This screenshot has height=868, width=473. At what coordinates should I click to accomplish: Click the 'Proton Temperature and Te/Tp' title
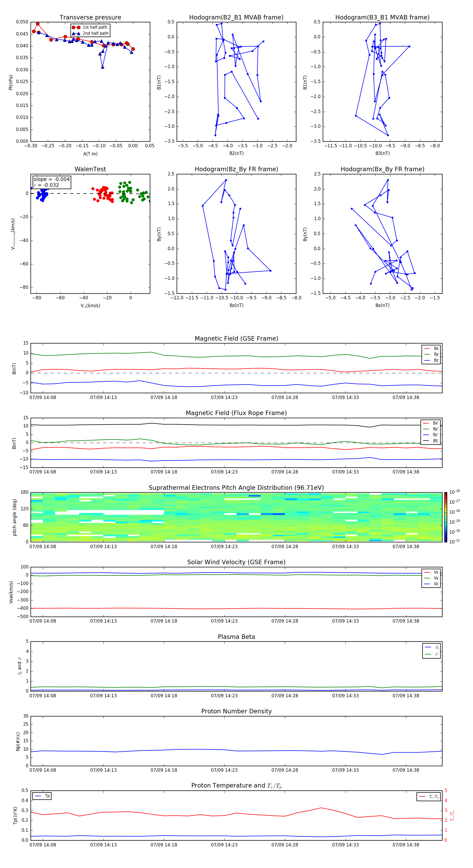click(236, 786)
